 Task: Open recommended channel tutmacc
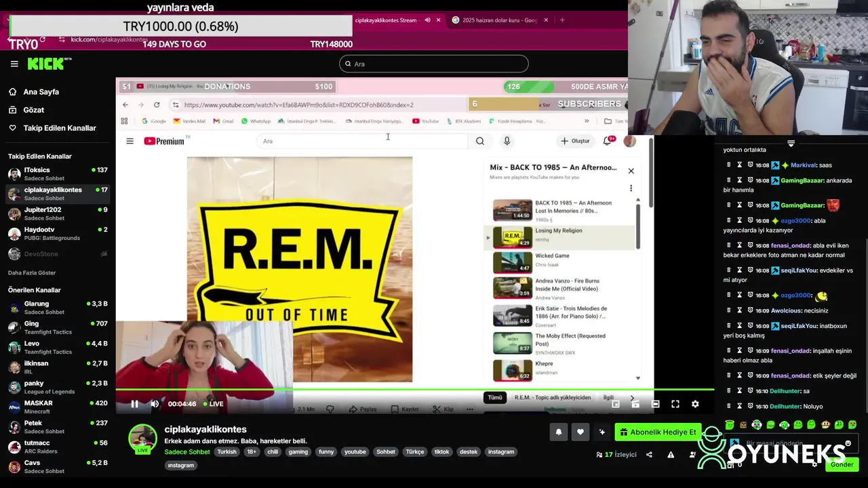click(58, 447)
